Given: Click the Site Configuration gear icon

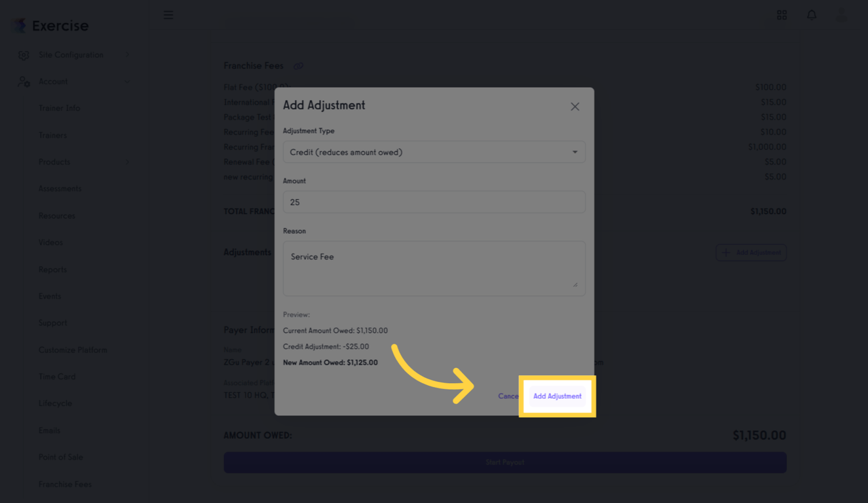Looking at the screenshot, I should coord(24,54).
